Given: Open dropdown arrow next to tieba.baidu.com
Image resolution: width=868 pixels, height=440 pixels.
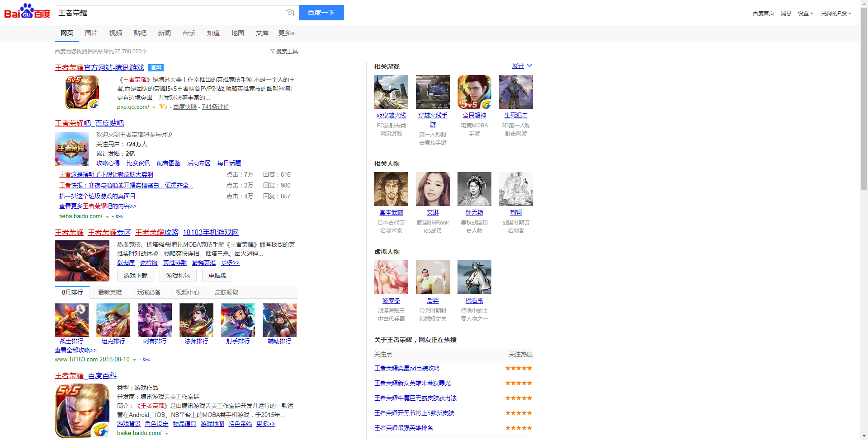Looking at the screenshot, I should [107, 217].
